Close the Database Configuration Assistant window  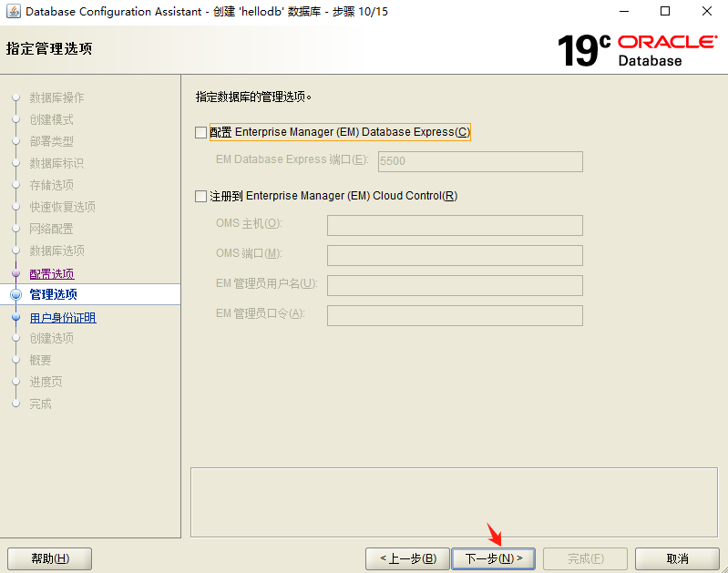pyautogui.click(x=707, y=11)
